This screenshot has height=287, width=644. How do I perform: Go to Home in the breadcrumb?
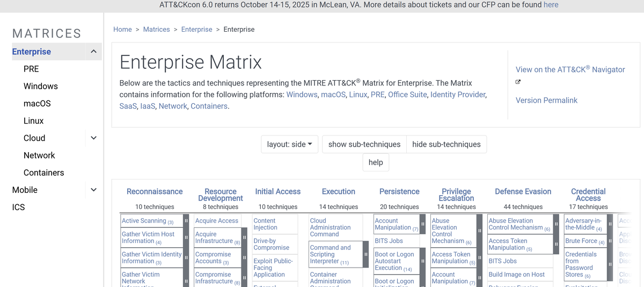pyautogui.click(x=122, y=29)
